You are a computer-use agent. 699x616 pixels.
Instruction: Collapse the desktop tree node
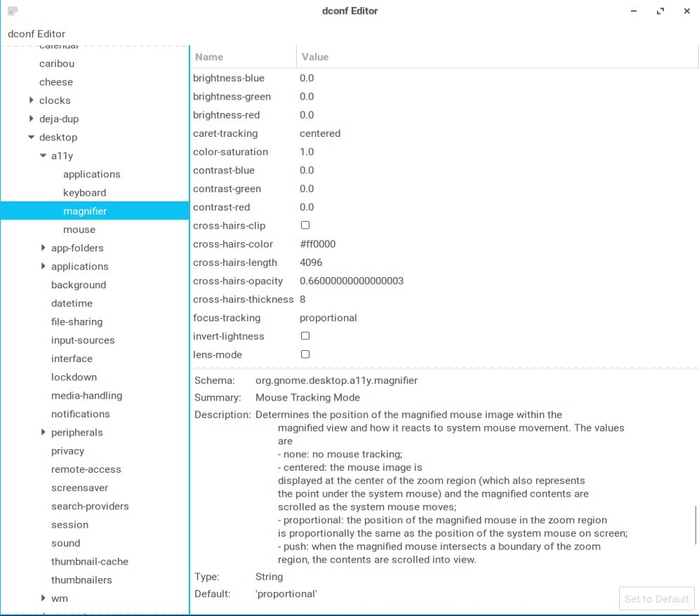[32, 138]
